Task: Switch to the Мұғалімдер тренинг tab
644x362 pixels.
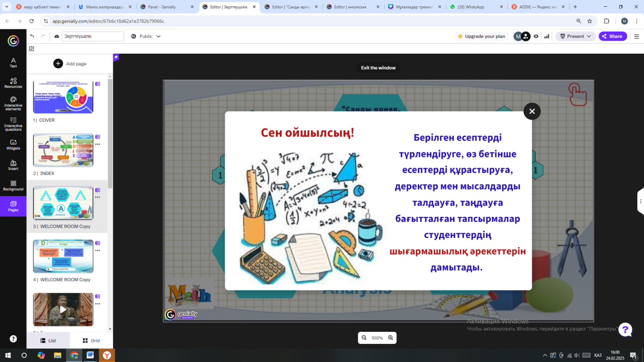Action: click(415, 7)
